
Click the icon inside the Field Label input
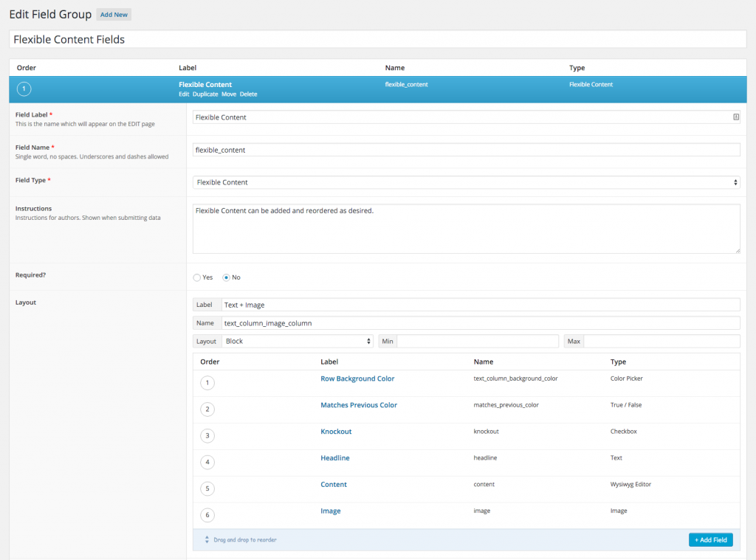point(736,117)
